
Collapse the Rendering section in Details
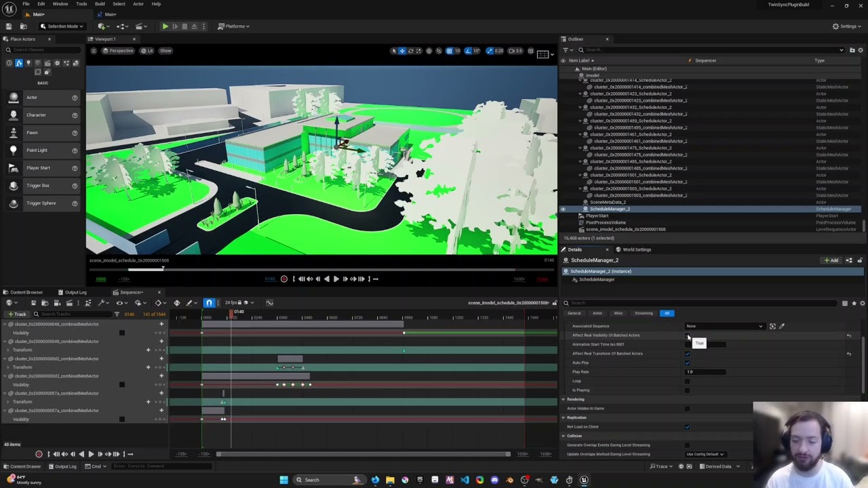(x=563, y=400)
